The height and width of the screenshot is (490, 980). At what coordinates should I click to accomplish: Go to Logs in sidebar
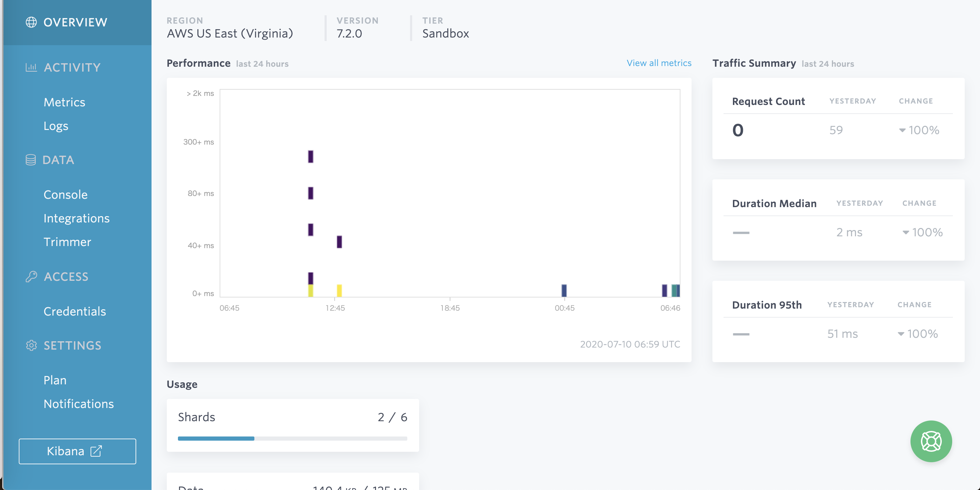56,126
